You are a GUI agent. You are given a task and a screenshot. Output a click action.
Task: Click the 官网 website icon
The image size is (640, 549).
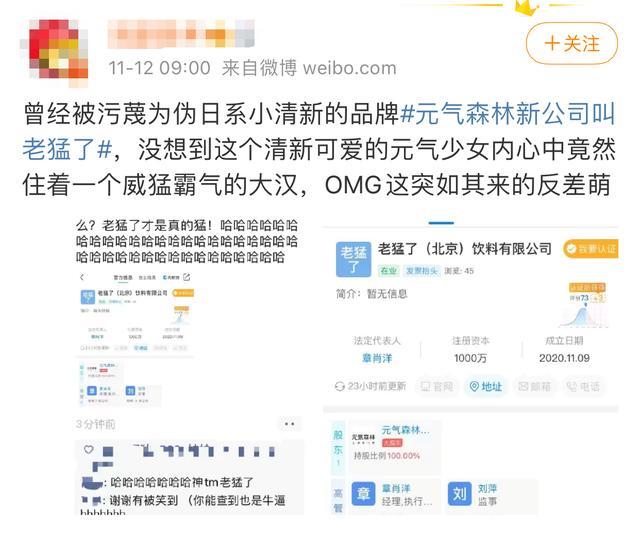426,386
